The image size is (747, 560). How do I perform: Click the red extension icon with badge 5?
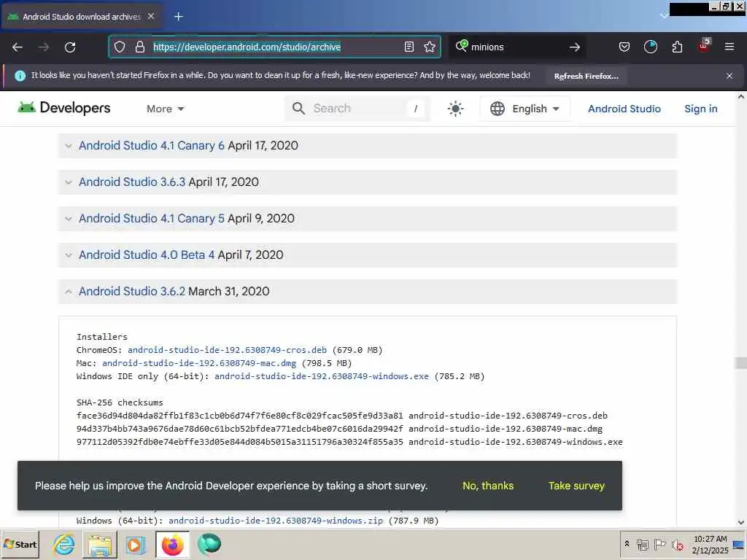pos(704,46)
